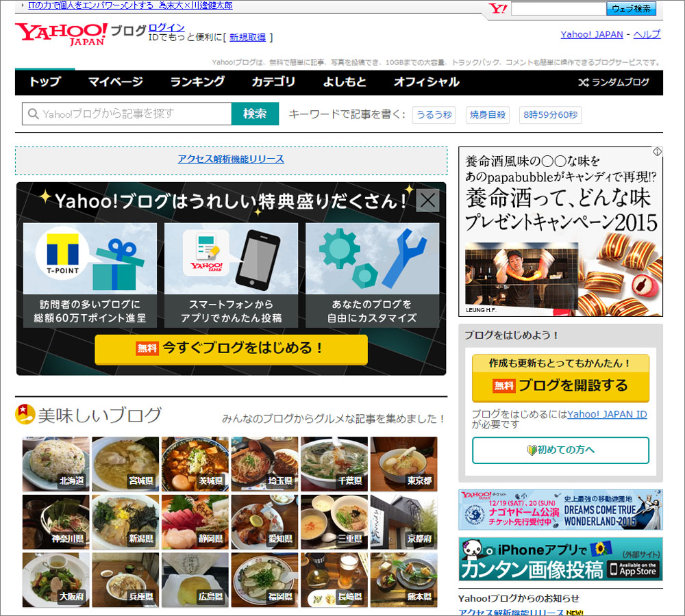Click the ad info icon on the 養命酒 ad
Image resolution: width=685 pixels, height=616 pixels.
click(657, 151)
